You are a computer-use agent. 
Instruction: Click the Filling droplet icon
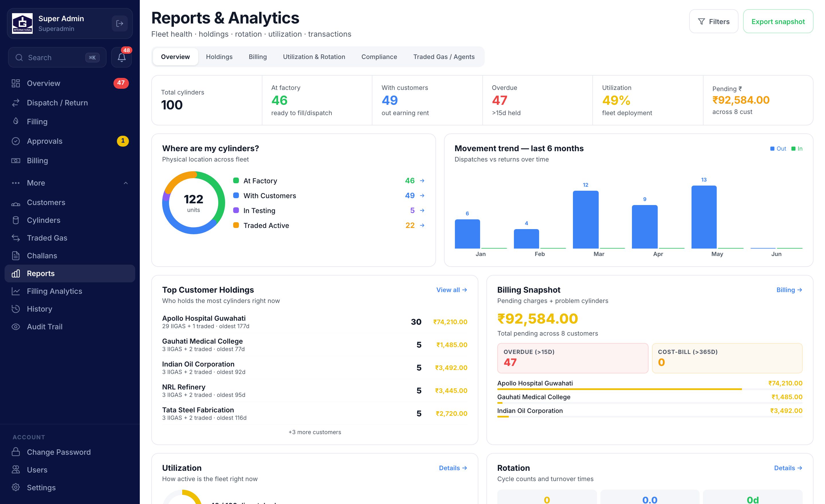click(x=16, y=121)
